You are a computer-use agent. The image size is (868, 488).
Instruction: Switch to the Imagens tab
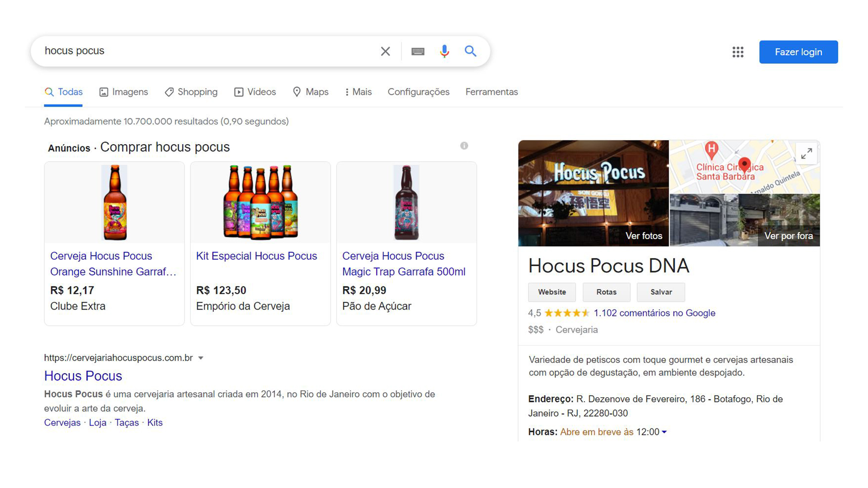click(123, 92)
